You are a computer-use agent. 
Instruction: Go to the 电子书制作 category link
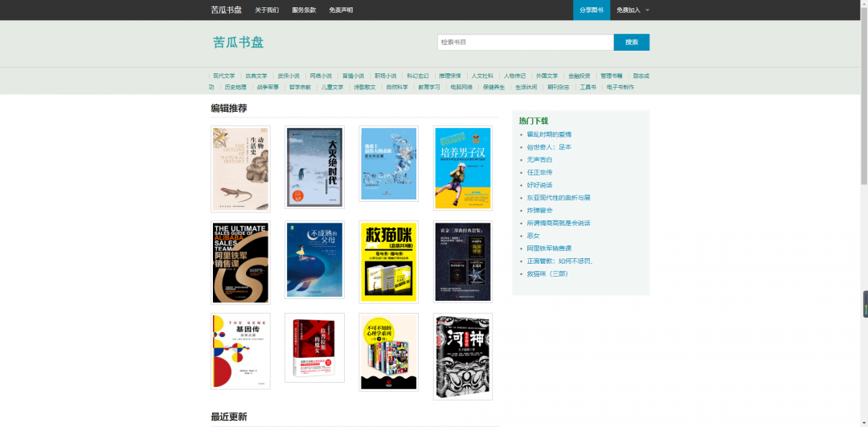[620, 87]
